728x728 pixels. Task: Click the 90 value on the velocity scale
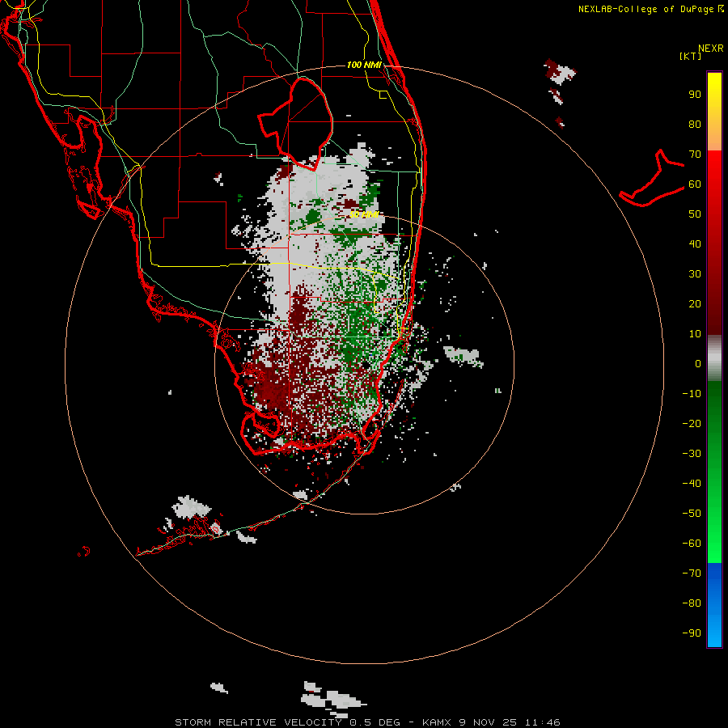(x=695, y=95)
